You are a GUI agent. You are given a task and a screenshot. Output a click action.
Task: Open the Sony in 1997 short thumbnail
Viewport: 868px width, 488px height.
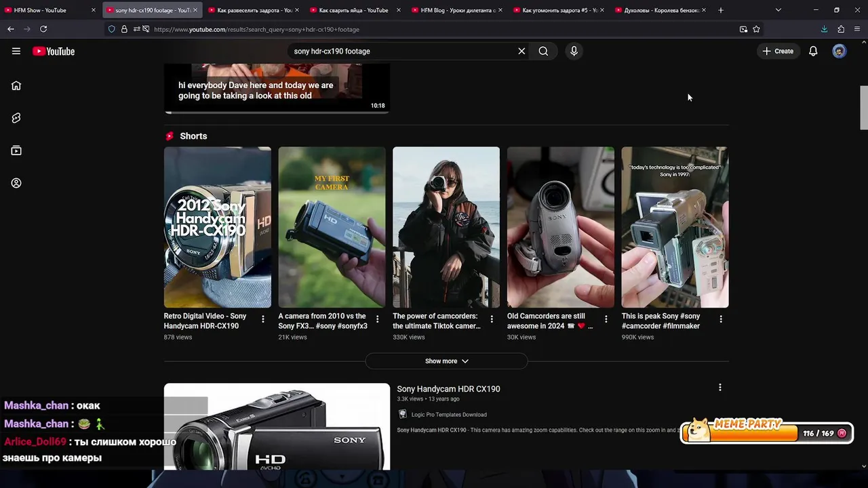coord(675,227)
